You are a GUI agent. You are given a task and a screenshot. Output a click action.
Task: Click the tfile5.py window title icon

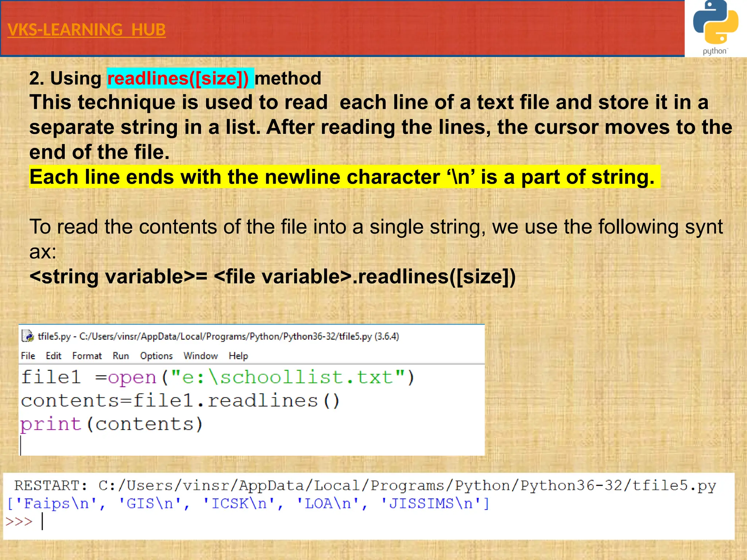click(x=27, y=336)
